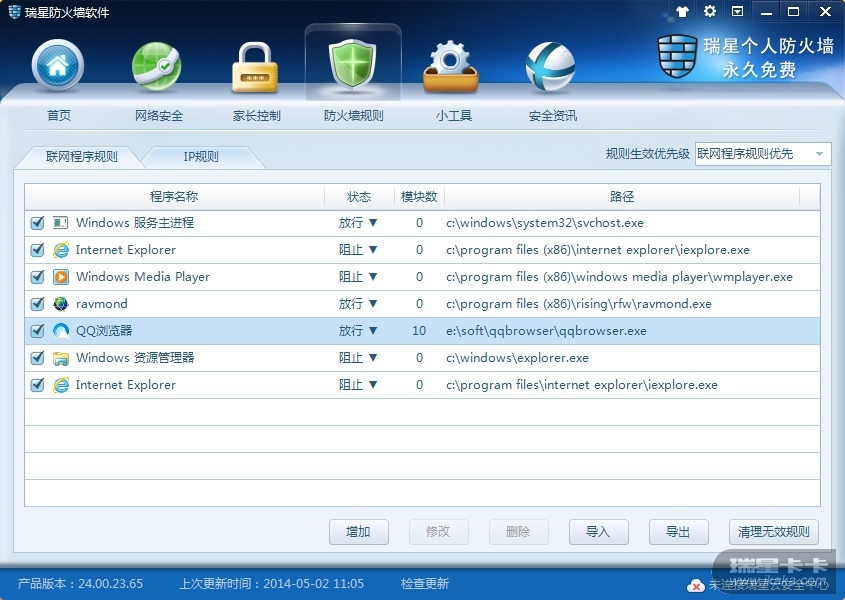Click the cloud disconnected status icon
The image size is (845, 600).
click(x=695, y=585)
